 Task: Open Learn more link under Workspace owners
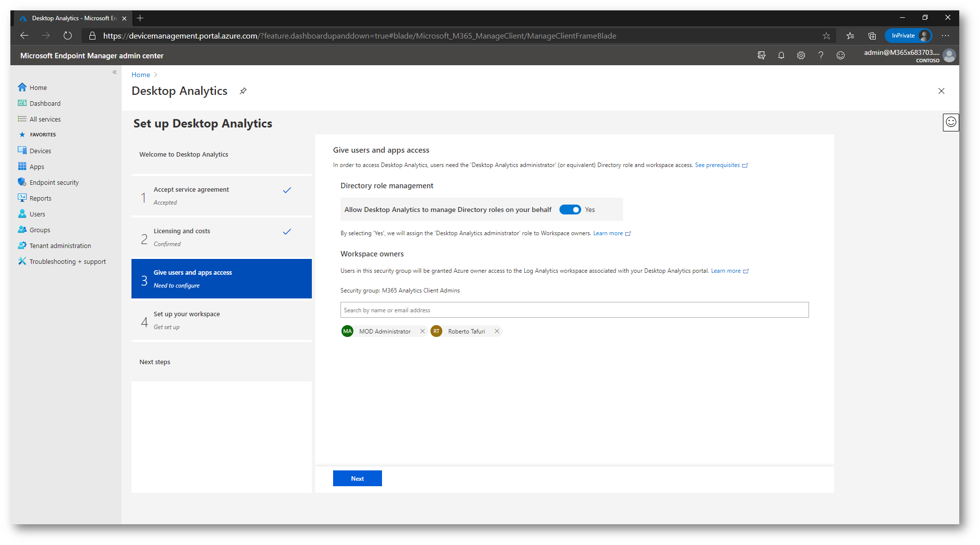(x=729, y=271)
